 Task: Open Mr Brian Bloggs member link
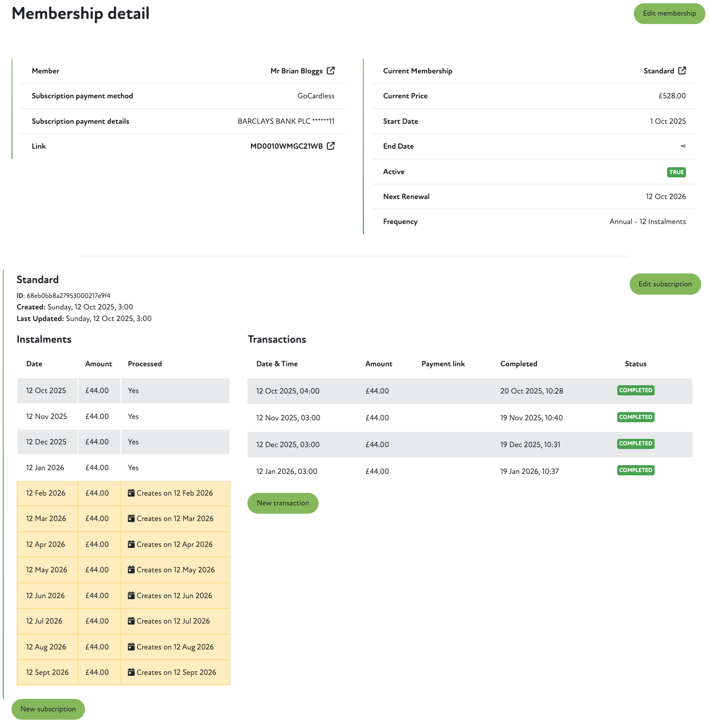(x=296, y=71)
